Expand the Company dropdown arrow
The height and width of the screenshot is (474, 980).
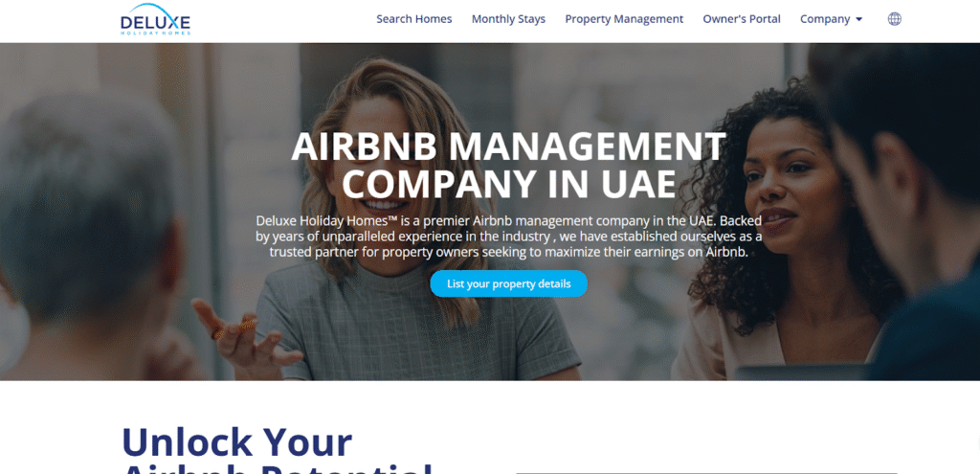click(858, 19)
